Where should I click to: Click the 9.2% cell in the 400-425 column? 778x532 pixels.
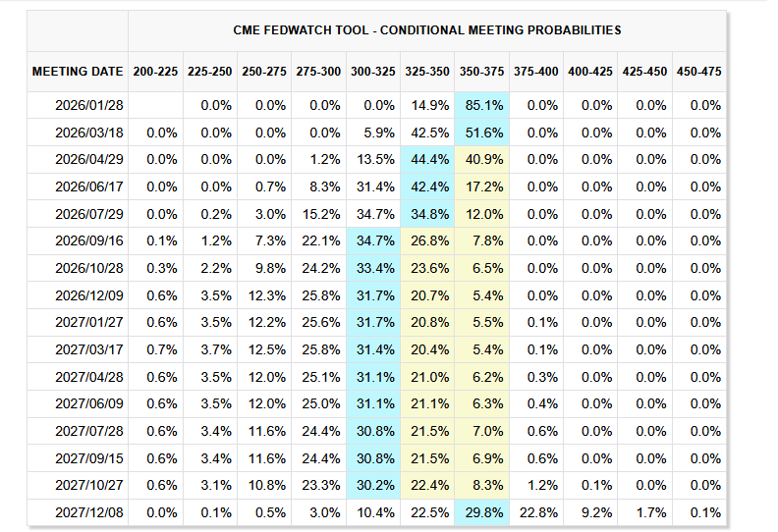591,512
